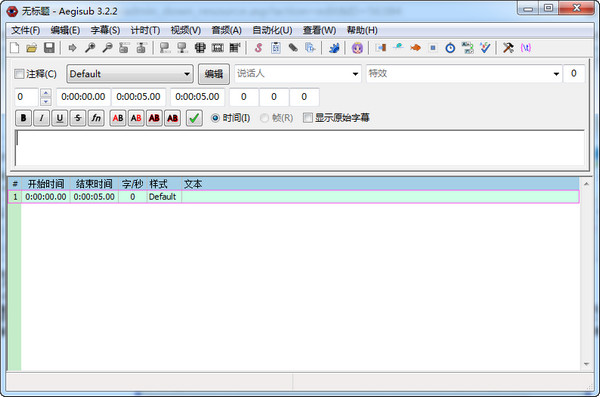
Task: Open the shift times icon
Action: pos(381,48)
